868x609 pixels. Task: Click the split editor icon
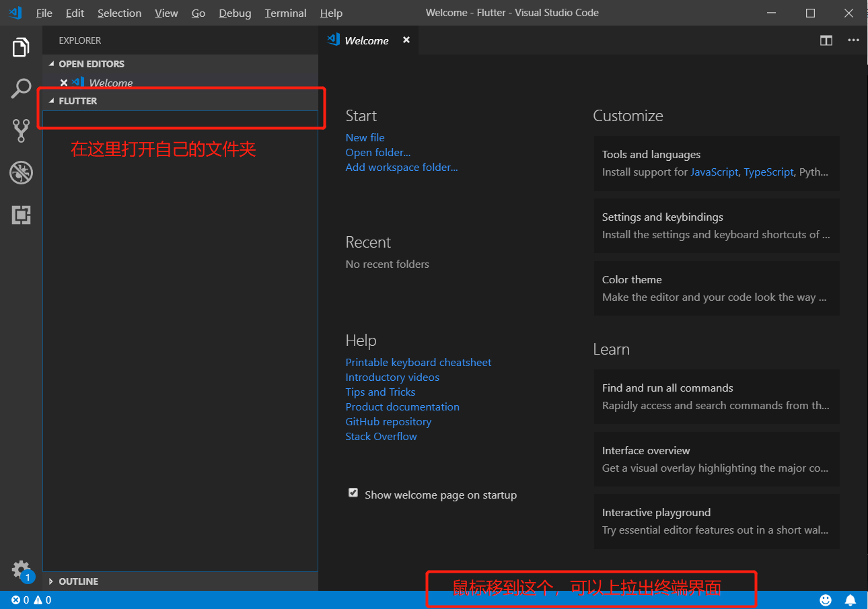click(x=826, y=40)
